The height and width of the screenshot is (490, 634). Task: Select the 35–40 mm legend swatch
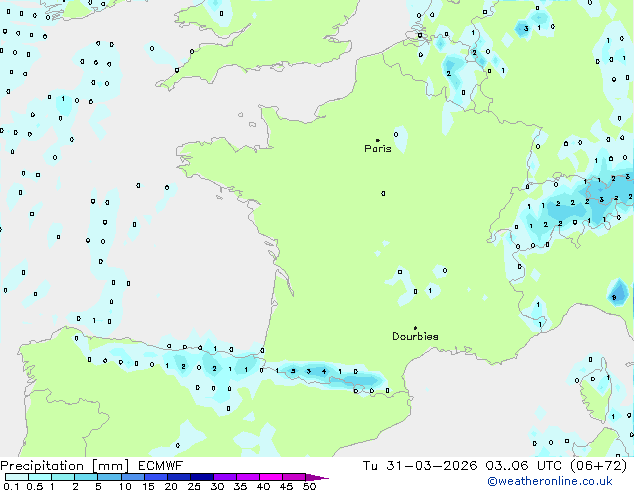[x=247, y=477]
